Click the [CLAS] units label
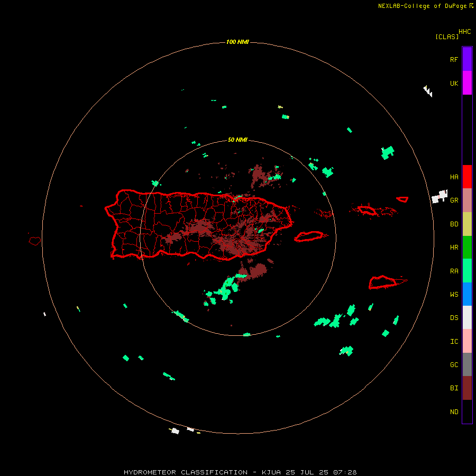Screen dimensions: 476x476 [447, 36]
